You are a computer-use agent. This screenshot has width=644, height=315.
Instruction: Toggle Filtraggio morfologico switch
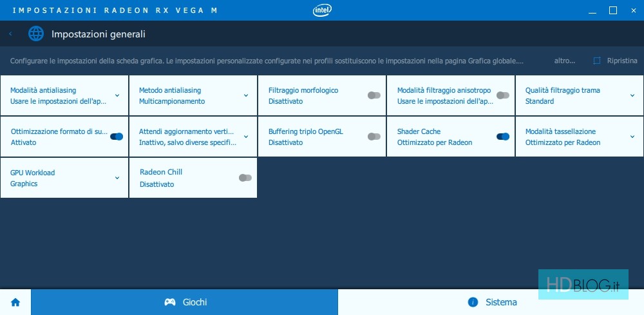pyautogui.click(x=374, y=95)
